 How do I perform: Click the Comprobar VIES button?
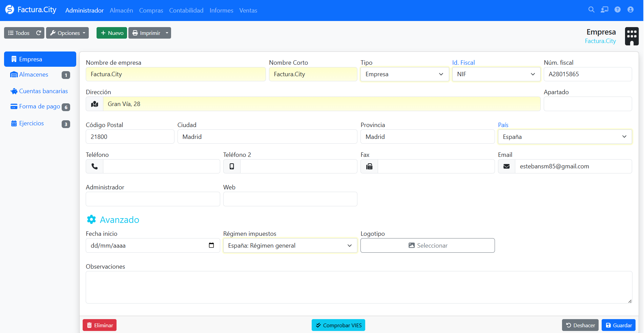338,325
